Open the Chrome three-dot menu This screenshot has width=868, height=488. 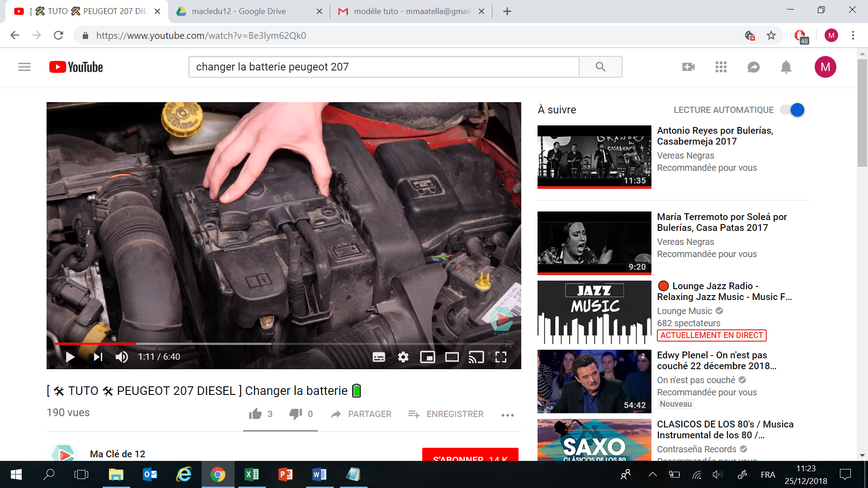pos(853,35)
